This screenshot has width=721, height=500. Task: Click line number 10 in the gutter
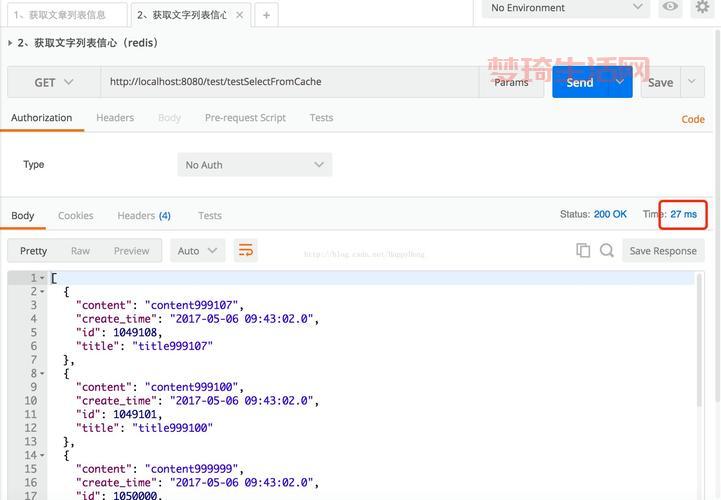30,401
